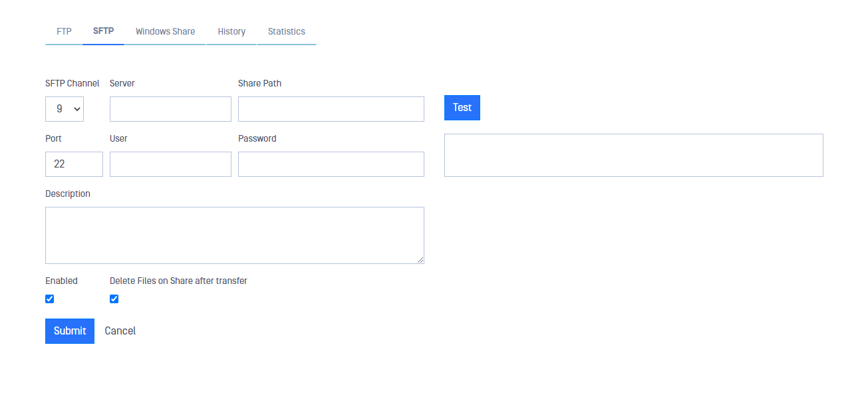
Task: Click inside the Description text area
Action: [235, 235]
